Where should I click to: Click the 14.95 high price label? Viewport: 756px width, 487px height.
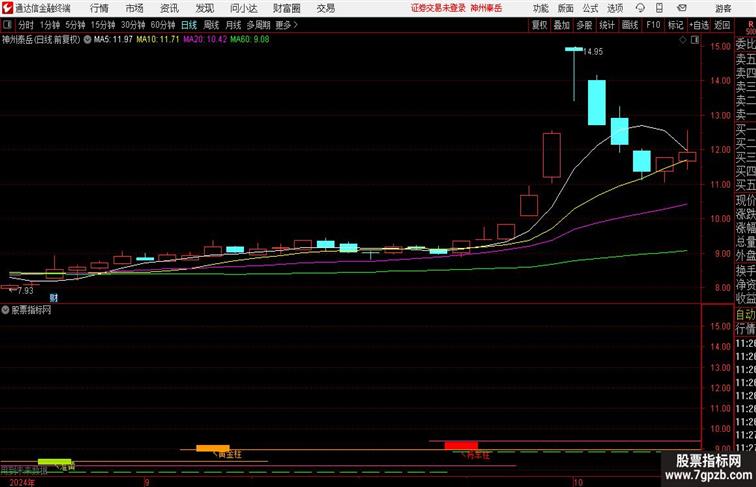point(593,52)
